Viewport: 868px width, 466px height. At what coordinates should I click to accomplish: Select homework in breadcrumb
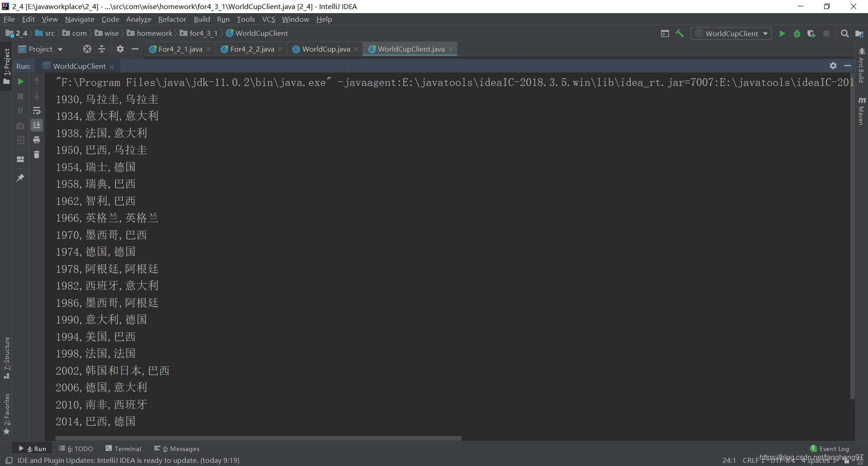coord(154,33)
